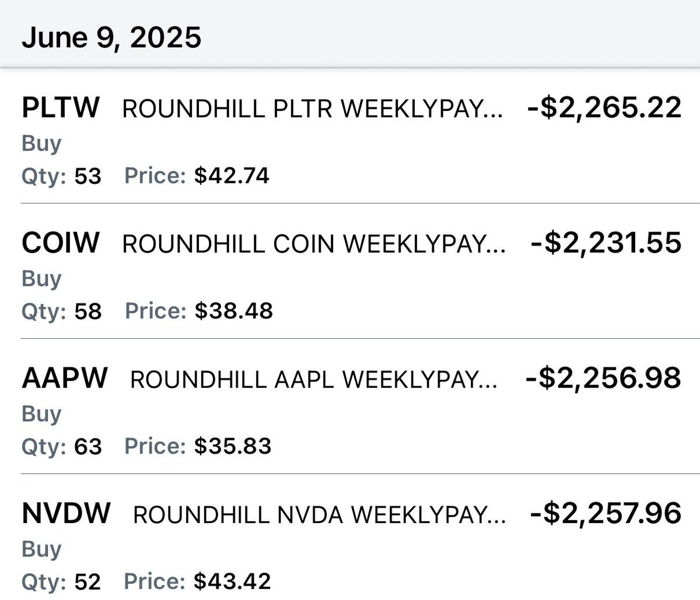
Task: Open ROUNDHILL COIN WEEKLYPAY description
Action: pos(314,244)
